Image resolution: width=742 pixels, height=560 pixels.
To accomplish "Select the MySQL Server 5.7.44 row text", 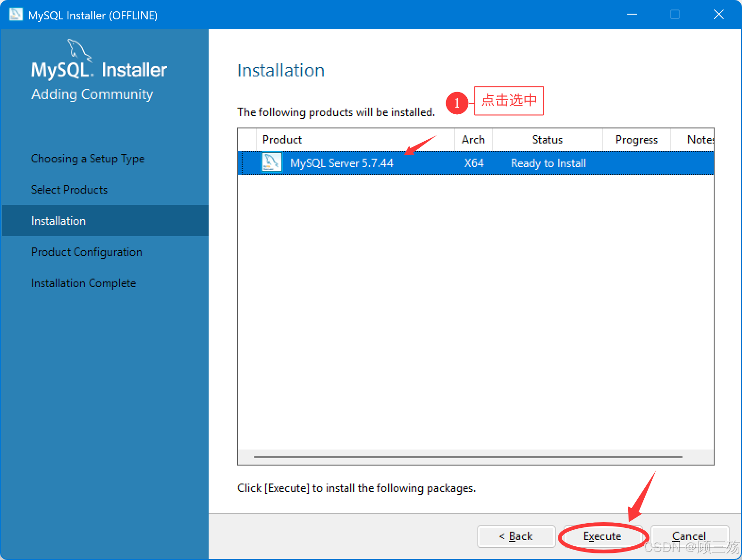I will click(x=342, y=163).
